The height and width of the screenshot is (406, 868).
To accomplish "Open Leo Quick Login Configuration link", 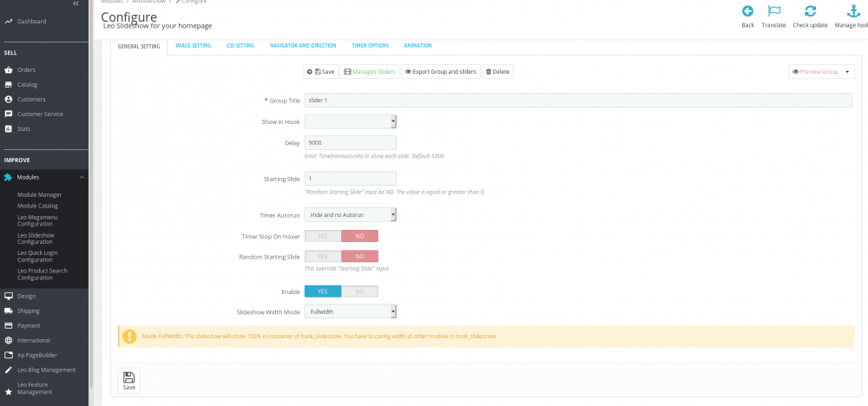I will pyautogui.click(x=37, y=256).
